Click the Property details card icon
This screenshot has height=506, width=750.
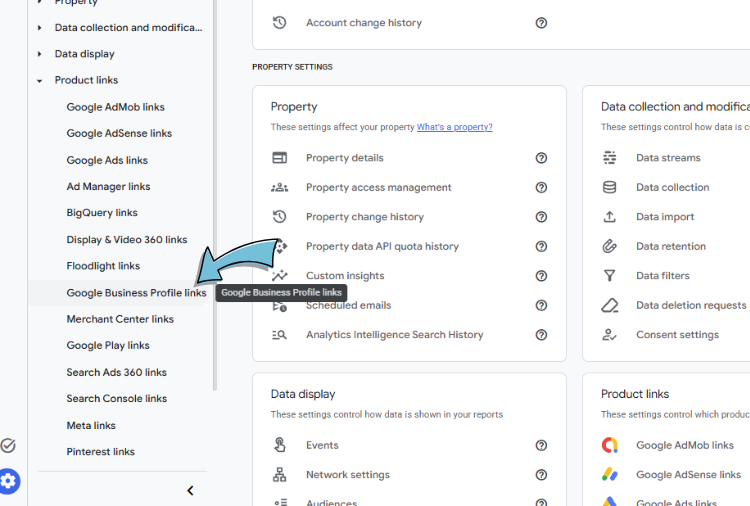pos(279,157)
